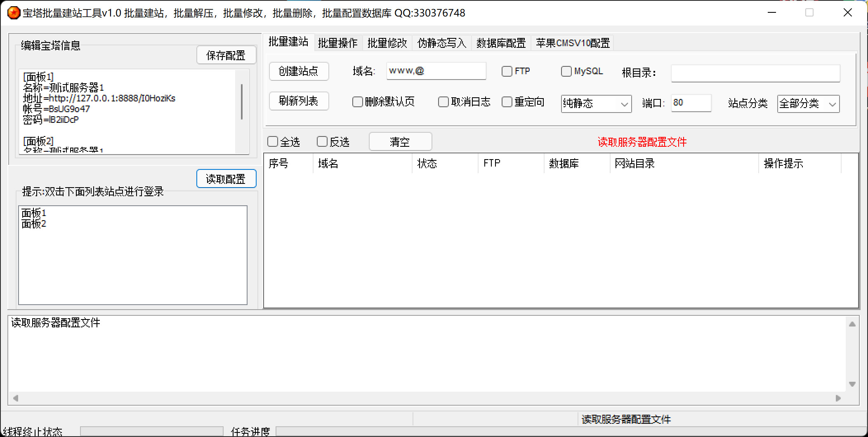Click the 名称=测试服务器1 line
Image resolution: width=868 pixels, height=437 pixels.
tap(64, 87)
